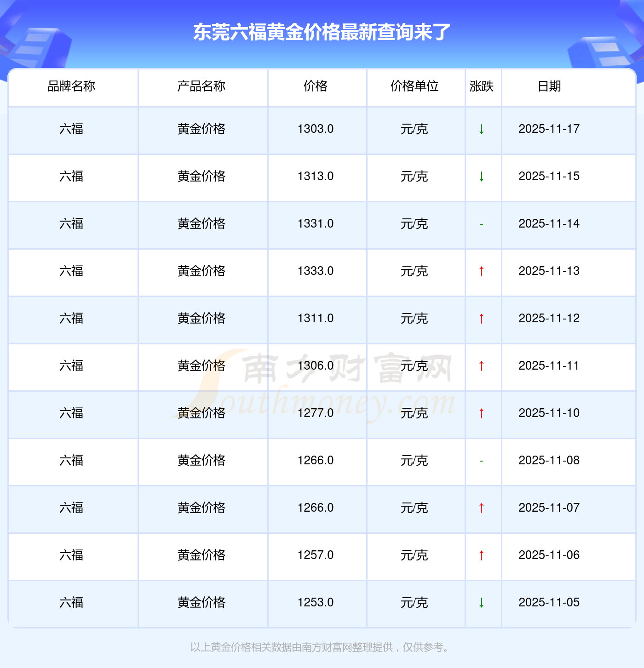The image size is (644, 668).
Task: Select the date 2025-11-05
Action: [x=549, y=602]
